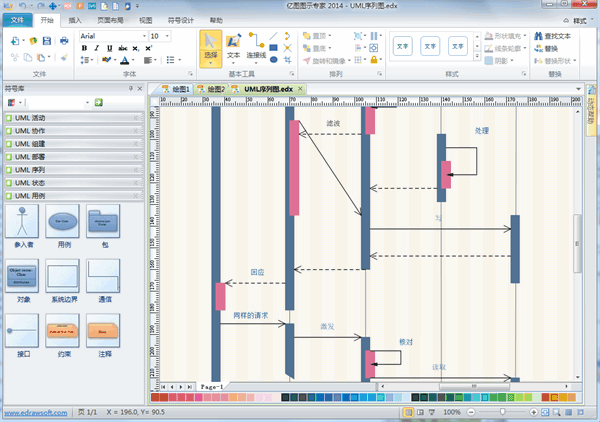Pick the 参与者 (Actor) shape

click(21, 225)
